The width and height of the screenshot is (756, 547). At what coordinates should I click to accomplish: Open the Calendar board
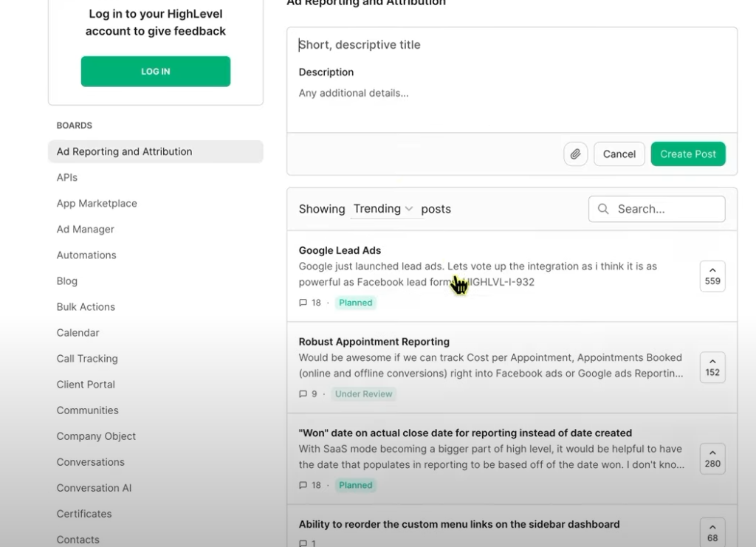tap(78, 333)
